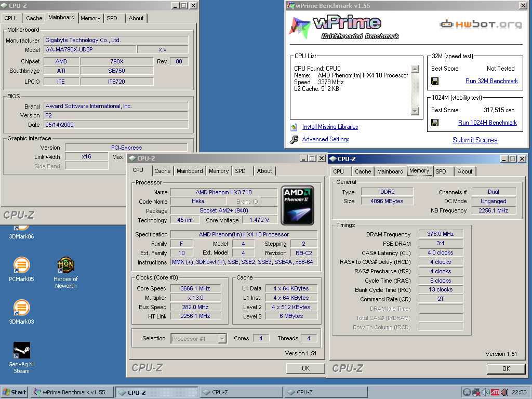Click the Bus Speed value 282.0 MHz
The image size is (532, 399).
(195, 307)
